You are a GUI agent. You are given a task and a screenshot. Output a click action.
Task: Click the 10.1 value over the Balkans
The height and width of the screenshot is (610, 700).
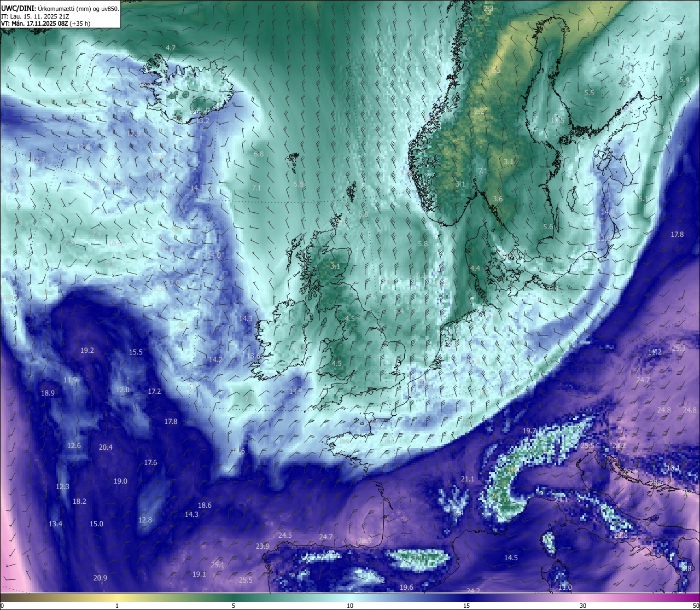pos(673,468)
